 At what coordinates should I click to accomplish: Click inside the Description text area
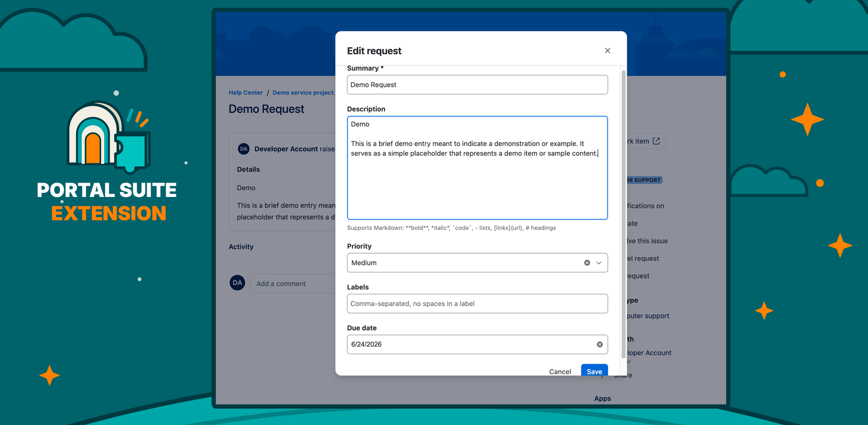pyautogui.click(x=477, y=168)
